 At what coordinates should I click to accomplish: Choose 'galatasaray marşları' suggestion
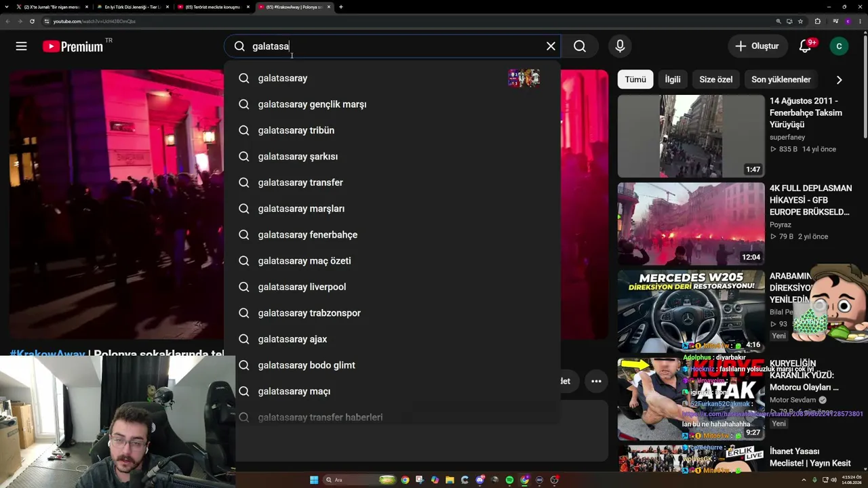click(x=392, y=209)
